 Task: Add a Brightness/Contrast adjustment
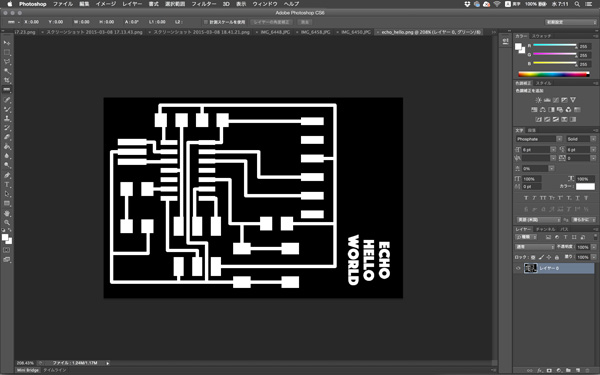[538, 100]
